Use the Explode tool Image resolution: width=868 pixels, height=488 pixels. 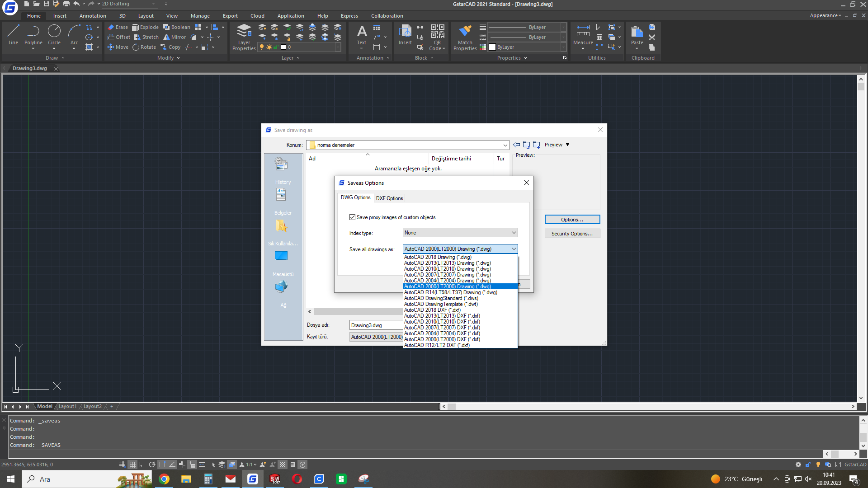[x=145, y=27]
